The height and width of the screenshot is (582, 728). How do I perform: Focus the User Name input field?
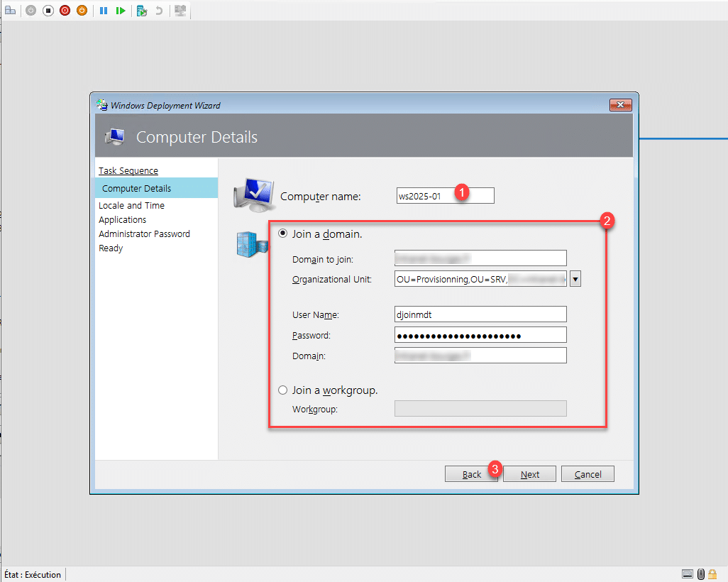(x=480, y=314)
